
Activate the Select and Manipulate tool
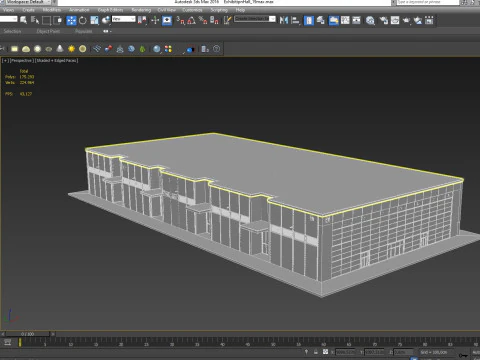(x=155, y=20)
